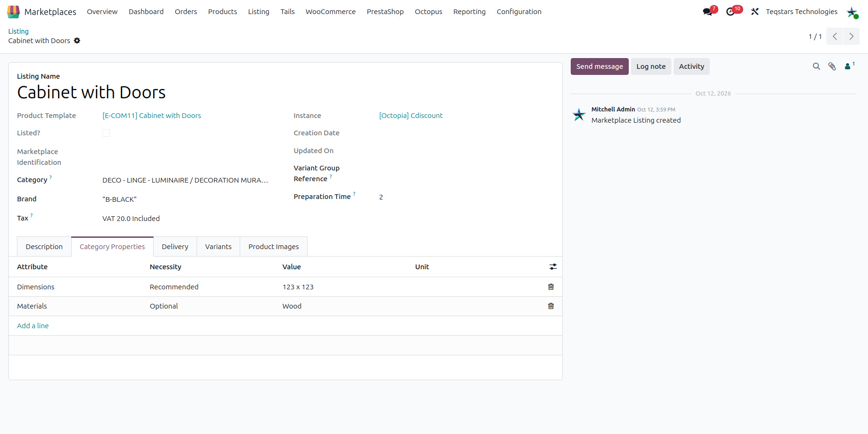The image size is (868, 434).
Task: Open the Marketplaces app home icon
Action: tap(14, 12)
